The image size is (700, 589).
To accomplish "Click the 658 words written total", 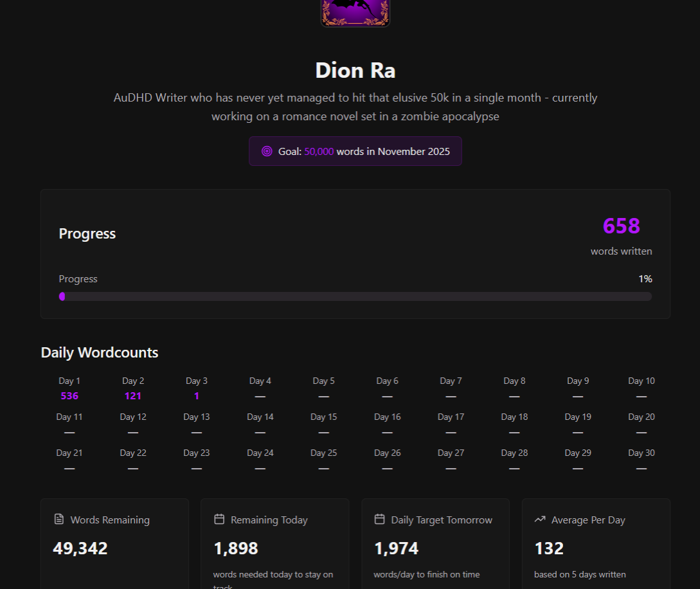I will 621,226.
